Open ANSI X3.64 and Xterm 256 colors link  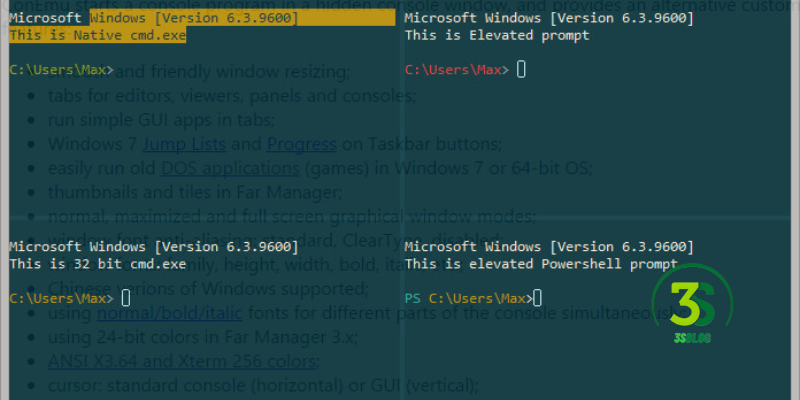tap(184, 361)
